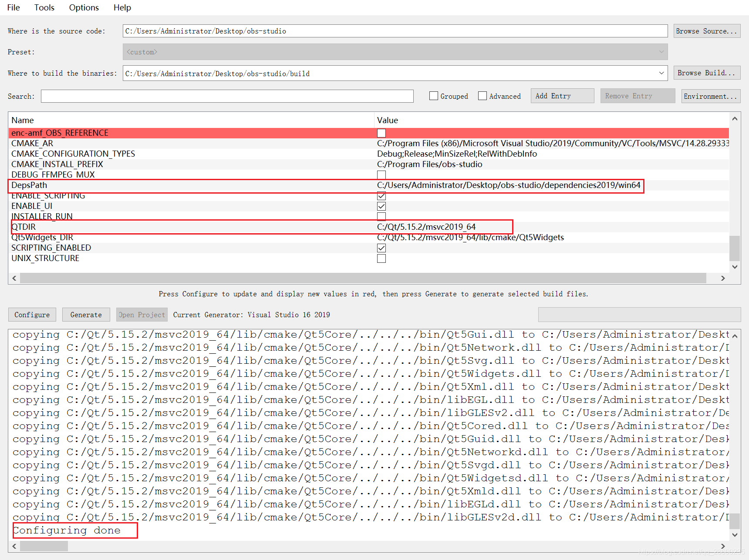Click the output log scroll left arrow

(14, 546)
